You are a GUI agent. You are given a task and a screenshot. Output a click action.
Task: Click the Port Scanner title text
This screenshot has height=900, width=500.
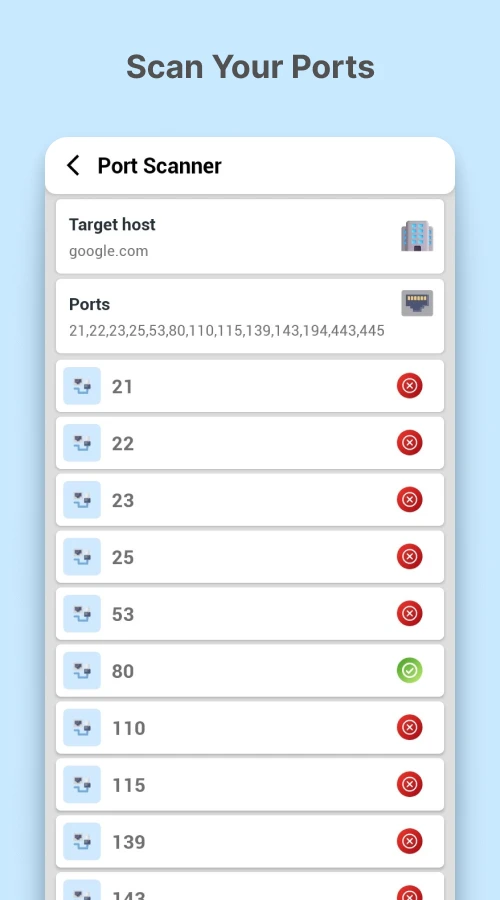tap(160, 166)
